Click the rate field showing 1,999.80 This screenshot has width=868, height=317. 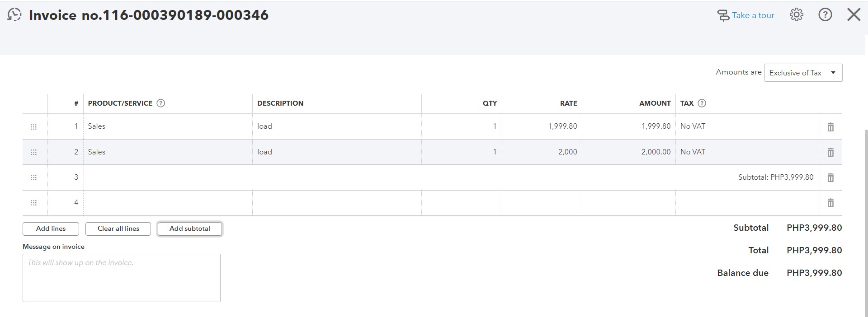pyautogui.click(x=542, y=126)
